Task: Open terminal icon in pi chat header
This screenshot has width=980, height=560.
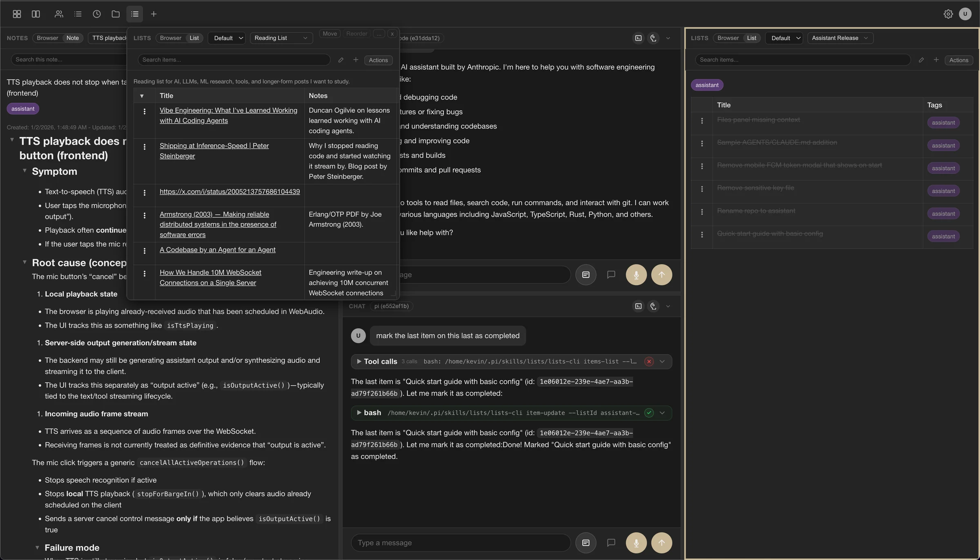Action: (638, 306)
